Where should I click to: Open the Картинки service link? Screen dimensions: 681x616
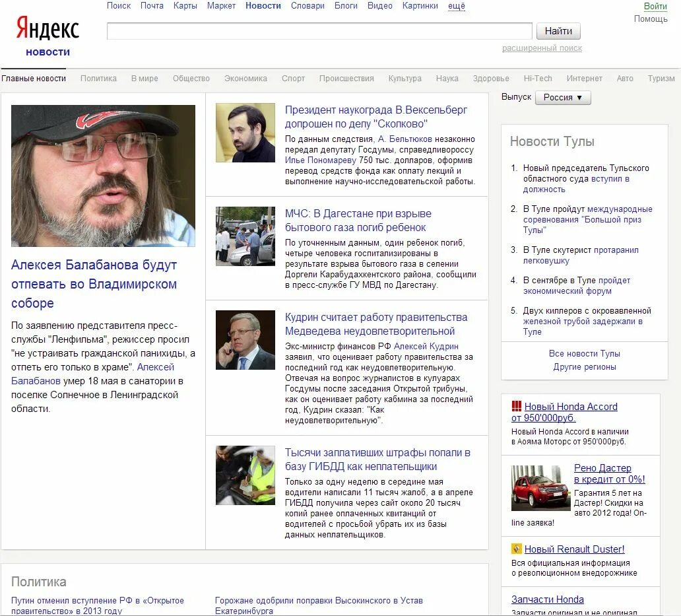(420, 6)
